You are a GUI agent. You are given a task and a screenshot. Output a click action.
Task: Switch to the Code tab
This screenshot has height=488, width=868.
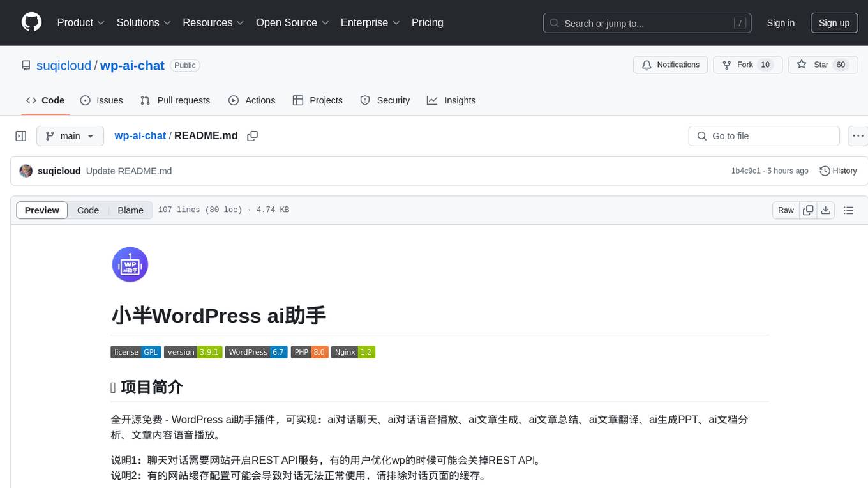pyautogui.click(x=45, y=100)
